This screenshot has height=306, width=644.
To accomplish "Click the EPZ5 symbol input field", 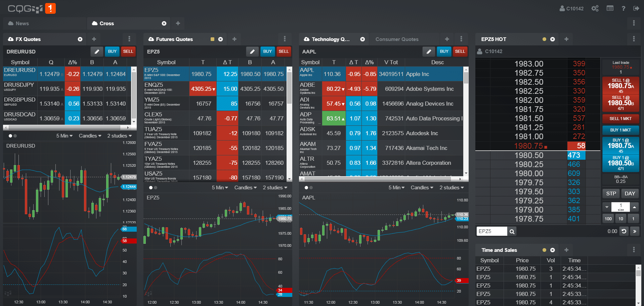I will tap(491, 231).
